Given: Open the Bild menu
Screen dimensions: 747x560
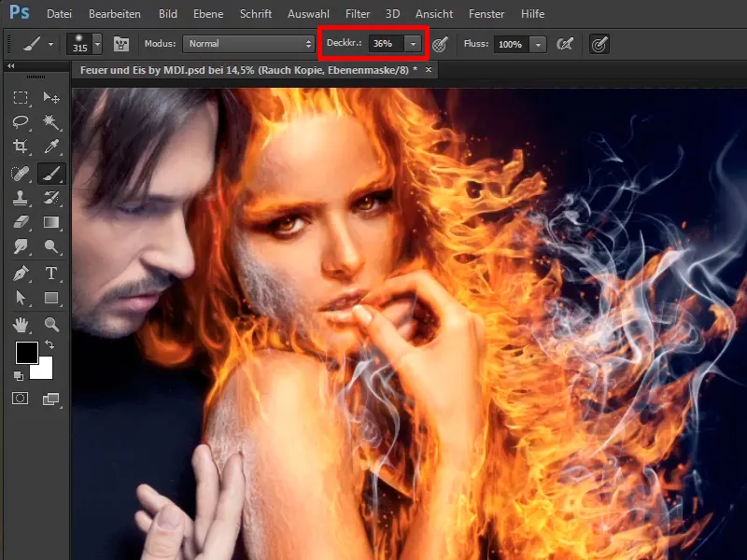Looking at the screenshot, I should 168,14.
